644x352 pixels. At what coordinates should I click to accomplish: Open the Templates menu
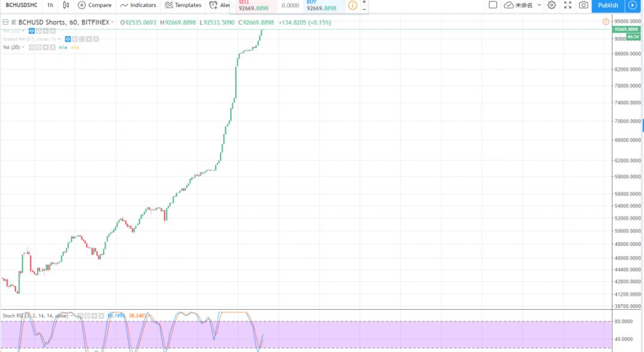[x=183, y=5]
